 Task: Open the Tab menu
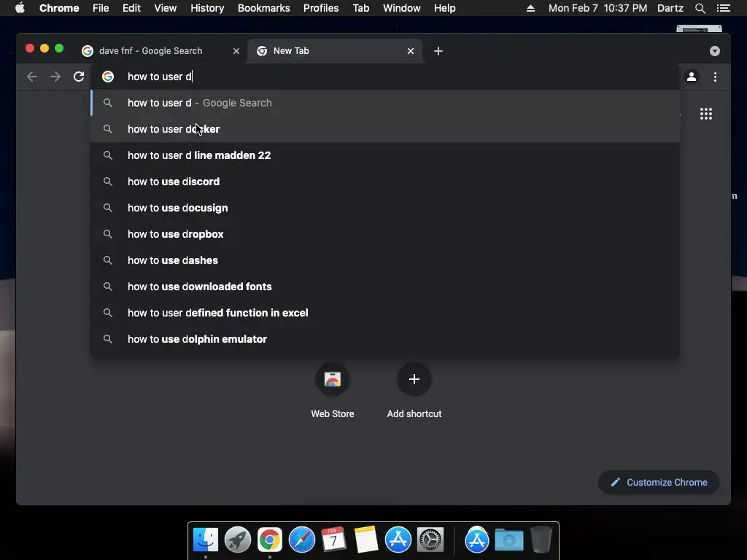361,8
